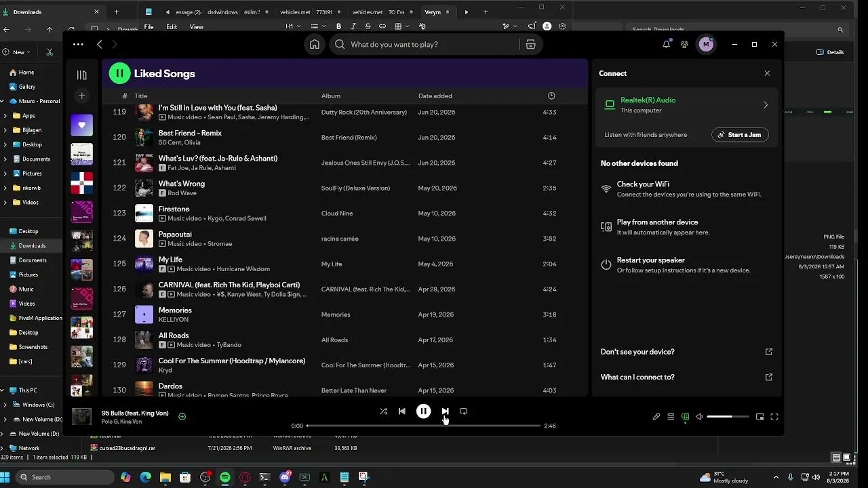Image resolution: width=868 pixels, height=488 pixels.
Task: Open the mini player
Action: click(x=759, y=417)
